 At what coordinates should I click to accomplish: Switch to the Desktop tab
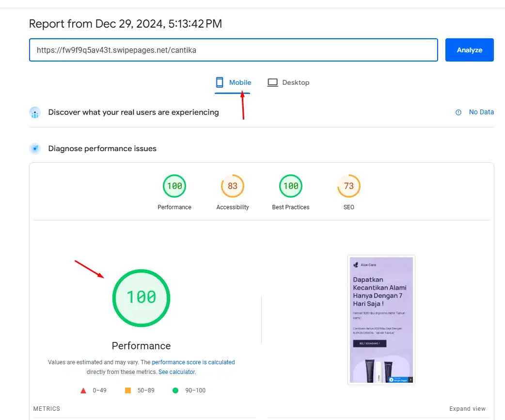tap(288, 83)
